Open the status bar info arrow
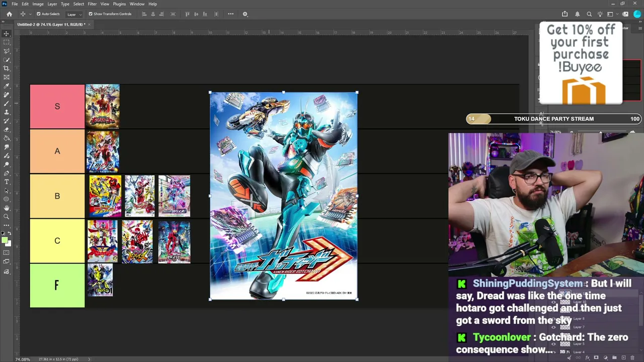The height and width of the screenshot is (362, 644). [x=90, y=359]
